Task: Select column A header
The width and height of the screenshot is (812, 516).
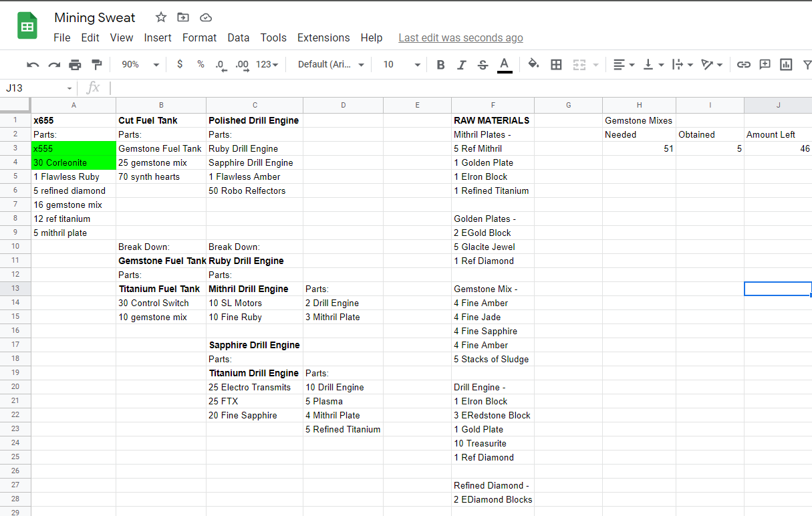Action: tap(74, 105)
